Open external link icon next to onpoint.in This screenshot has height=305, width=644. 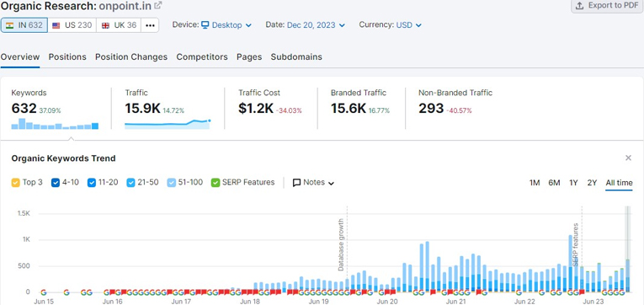[x=157, y=5]
